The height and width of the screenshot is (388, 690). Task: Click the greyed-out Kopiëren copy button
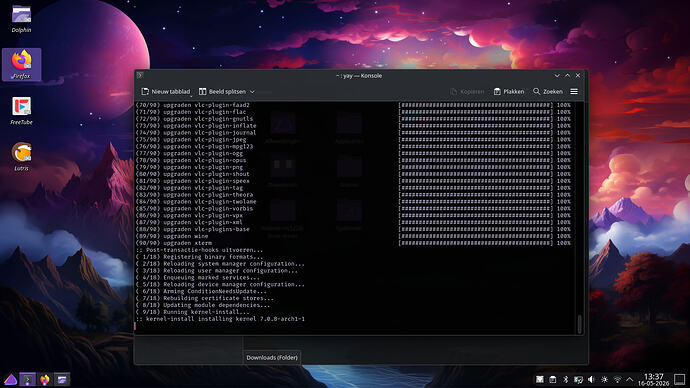click(467, 92)
